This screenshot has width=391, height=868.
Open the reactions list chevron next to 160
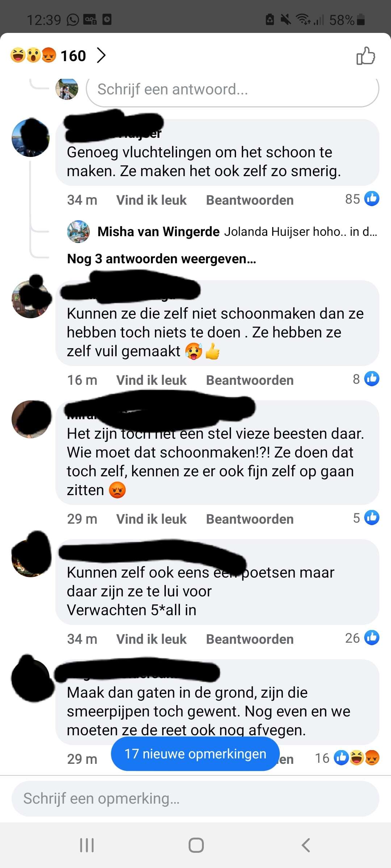[x=101, y=56]
